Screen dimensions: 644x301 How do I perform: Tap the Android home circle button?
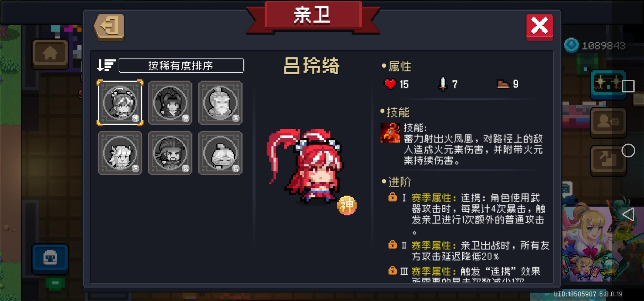tap(628, 151)
